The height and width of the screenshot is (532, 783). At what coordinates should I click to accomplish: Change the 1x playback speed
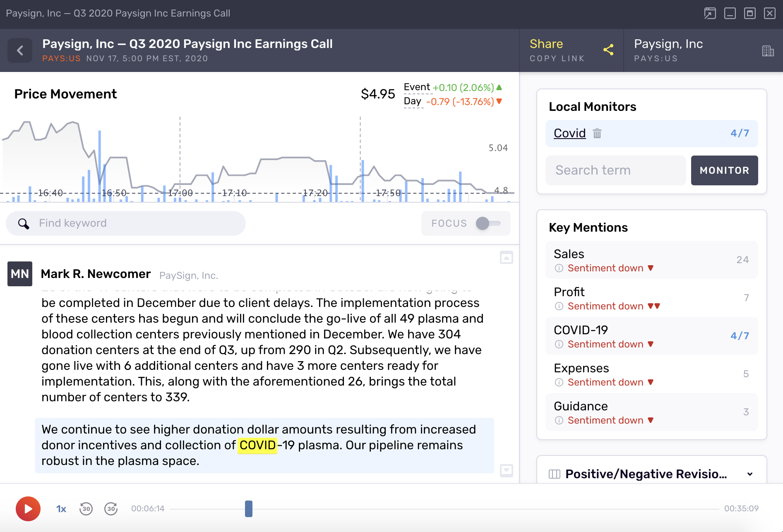[x=61, y=509]
